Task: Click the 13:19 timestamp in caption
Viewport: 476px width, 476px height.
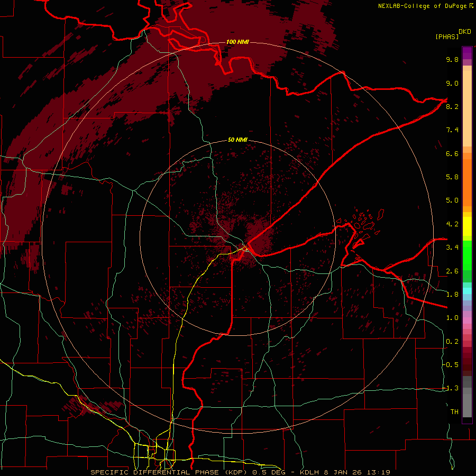Action: click(380, 472)
